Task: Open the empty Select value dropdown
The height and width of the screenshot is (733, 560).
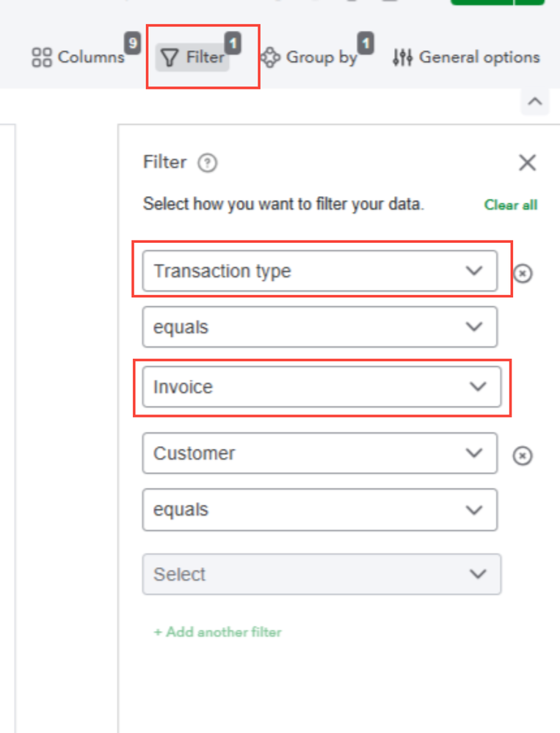Action: click(321, 574)
